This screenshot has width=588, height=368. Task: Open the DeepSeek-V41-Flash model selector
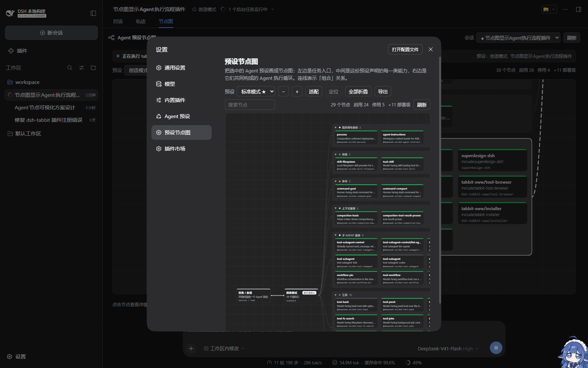click(448, 348)
